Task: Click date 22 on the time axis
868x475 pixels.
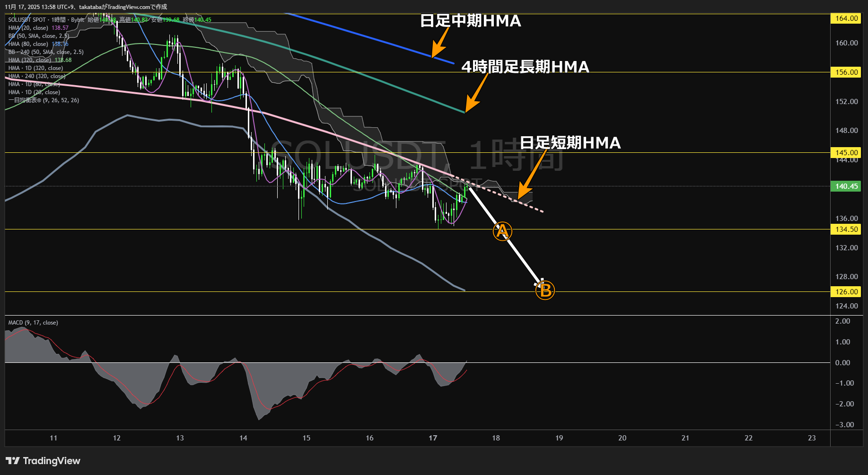Action: click(749, 438)
